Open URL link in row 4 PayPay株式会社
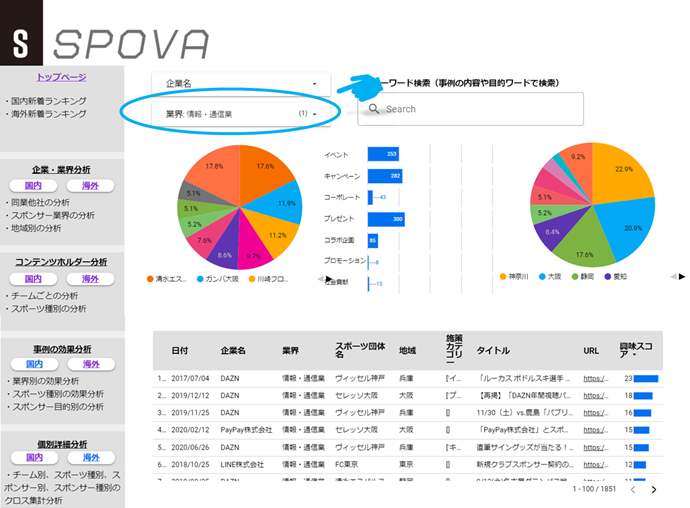Image resolution: width=690 pixels, height=508 pixels. 596,430
